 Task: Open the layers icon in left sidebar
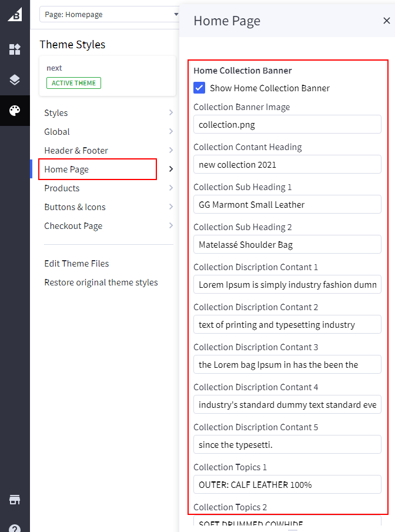15,80
